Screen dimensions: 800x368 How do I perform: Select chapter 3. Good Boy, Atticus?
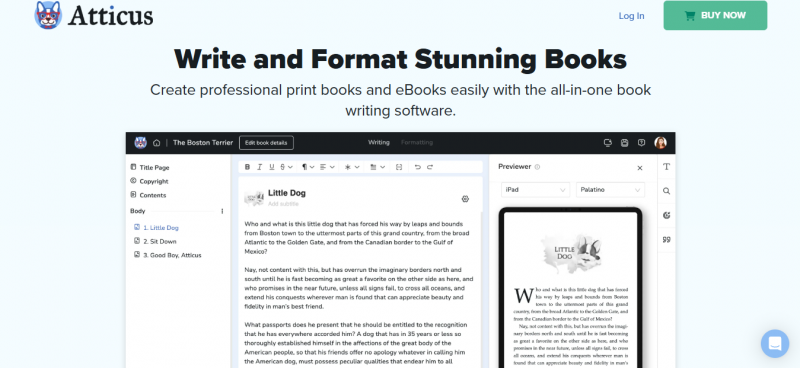(x=167, y=255)
